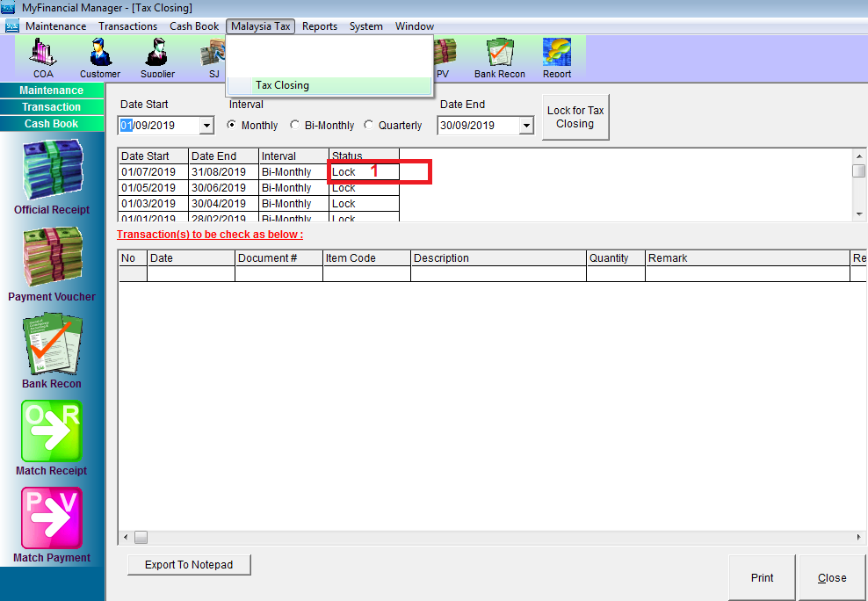868x601 pixels.
Task: Select the Monthly interval radio button
Action: (232, 126)
